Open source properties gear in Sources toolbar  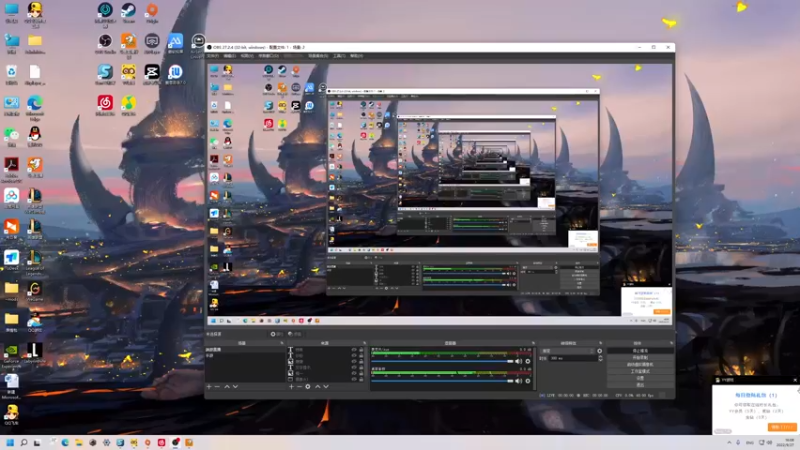point(308,387)
